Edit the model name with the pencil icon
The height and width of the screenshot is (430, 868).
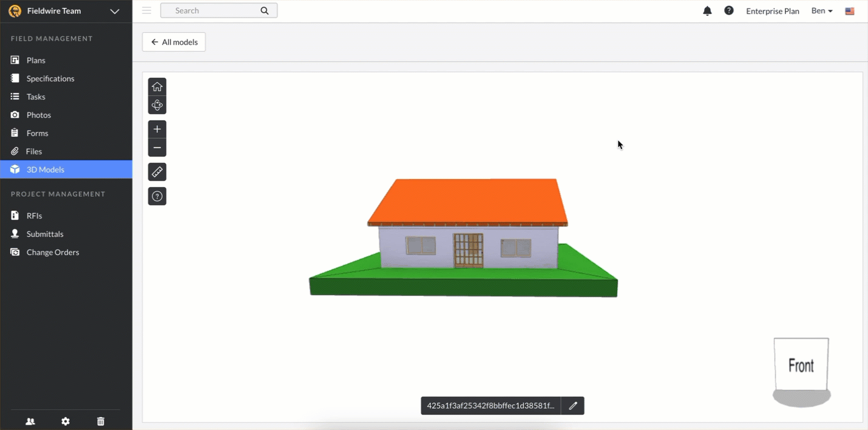(x=572, y=406)
